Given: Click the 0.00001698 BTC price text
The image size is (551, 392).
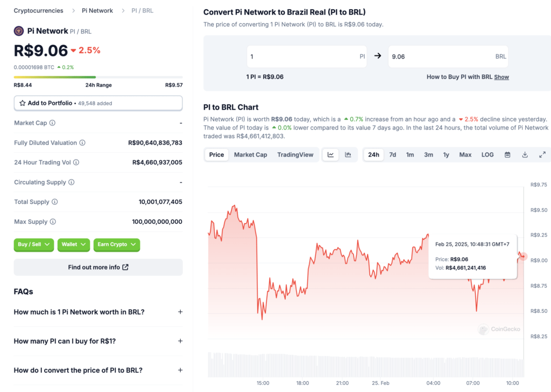Looking at the screenshot, I should pos(34,67).
